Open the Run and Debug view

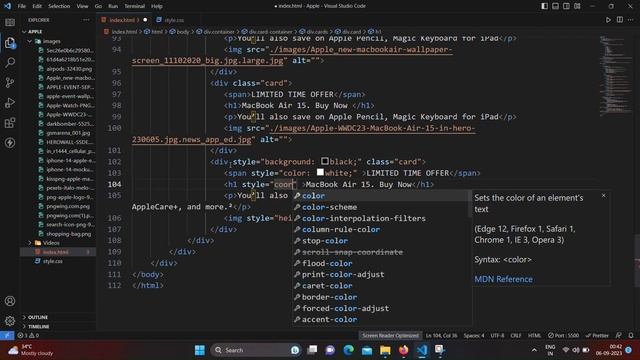click(x=10, y=102)
